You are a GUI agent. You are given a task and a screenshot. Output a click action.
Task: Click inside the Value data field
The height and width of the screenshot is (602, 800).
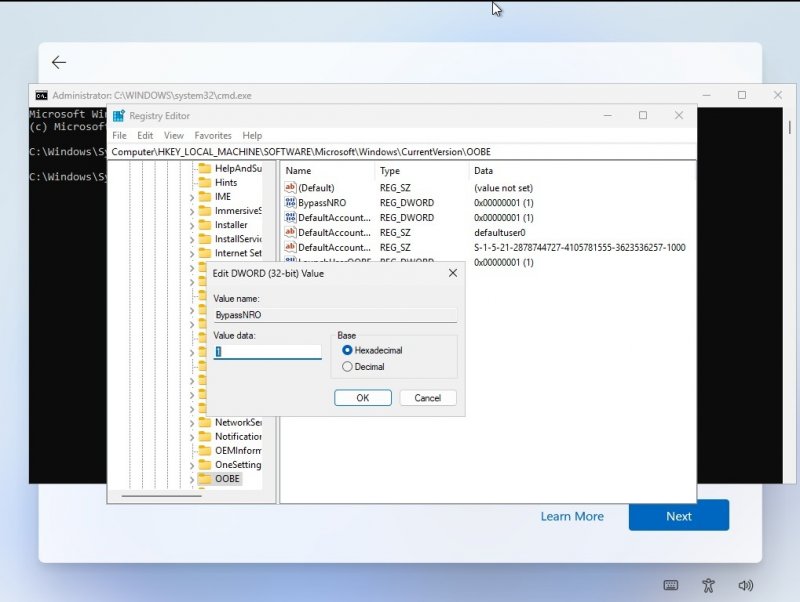point(268,352)
